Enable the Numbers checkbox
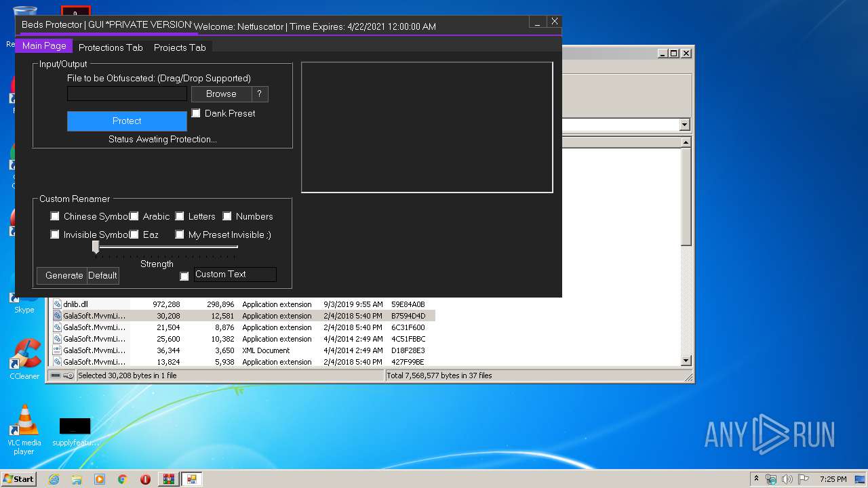868x488 pixels. point(227,216)
